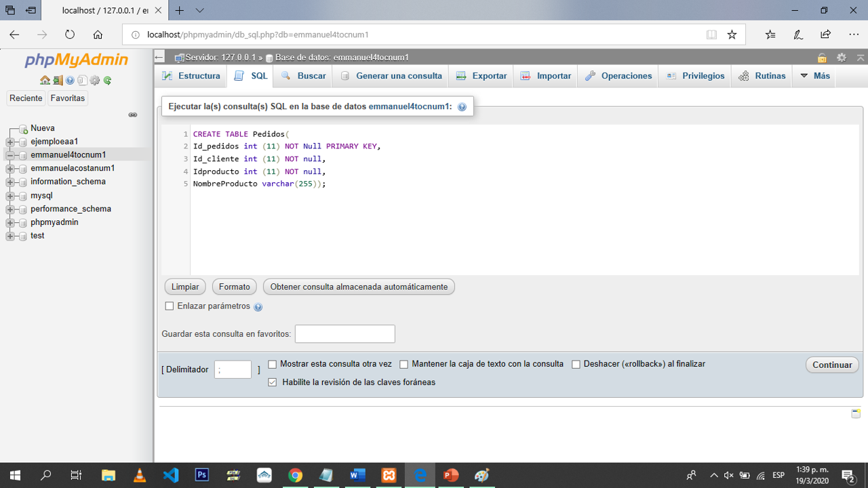Reload the navigation panel with green refresh icon
Image resolution: width=868 pixels, height=488 pixels.
click(x=106, y=79)
